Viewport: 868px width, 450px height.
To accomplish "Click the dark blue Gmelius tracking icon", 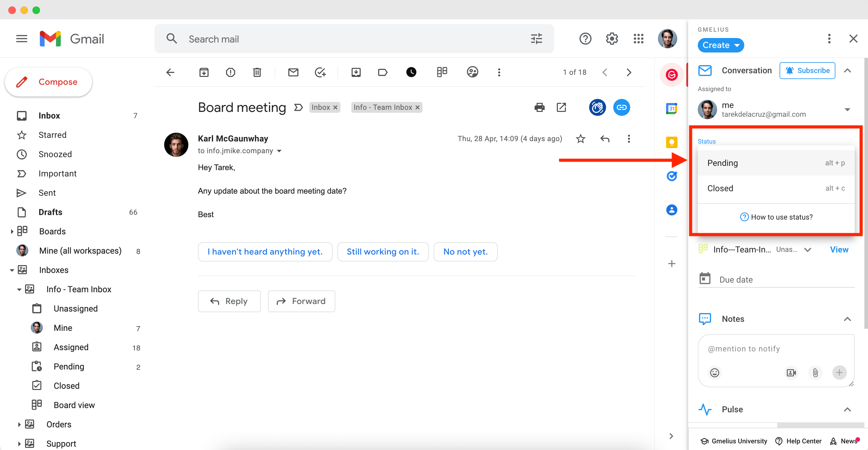I will [x=597, y=107].
